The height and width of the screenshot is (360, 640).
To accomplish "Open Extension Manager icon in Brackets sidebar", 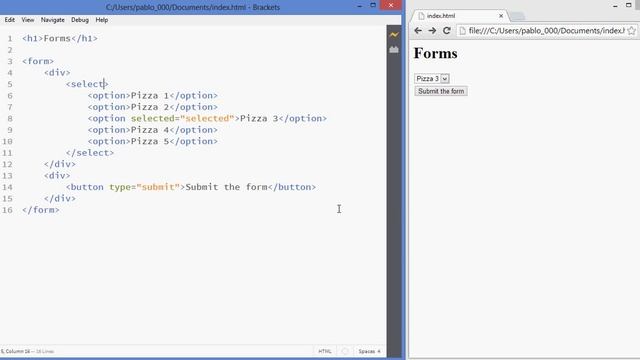I will pyautogui.click(x=394, y=50).
